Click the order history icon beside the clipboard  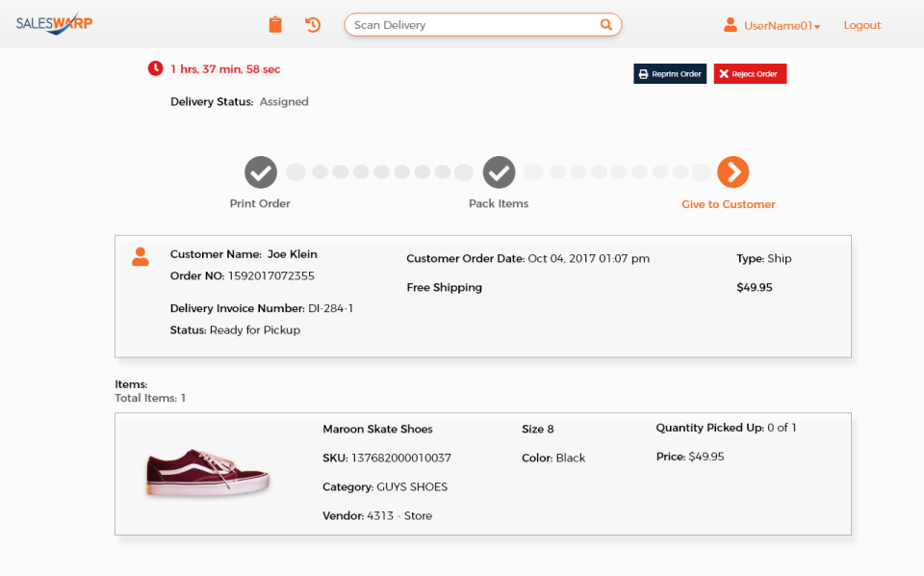312,24
